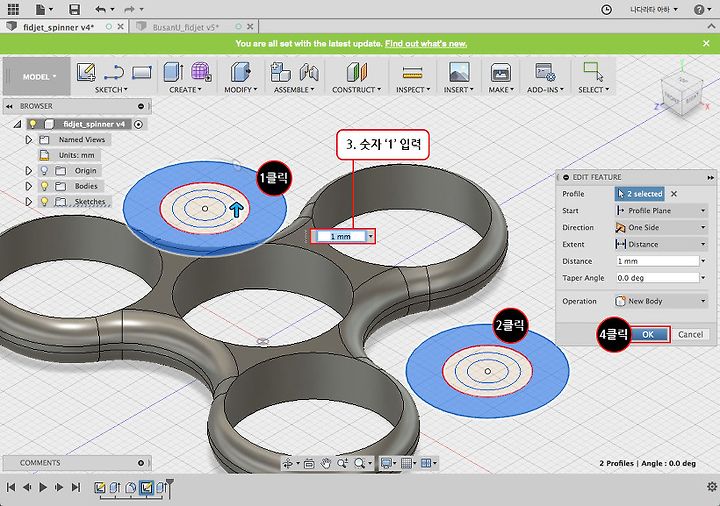Click Cancel in Edit Feature dialog

(690, 334)
